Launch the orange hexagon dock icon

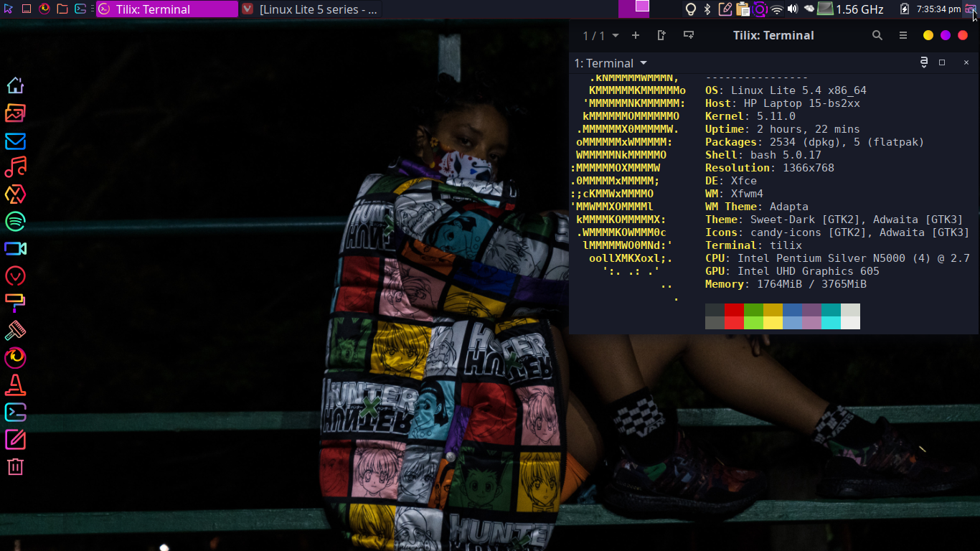16,194
